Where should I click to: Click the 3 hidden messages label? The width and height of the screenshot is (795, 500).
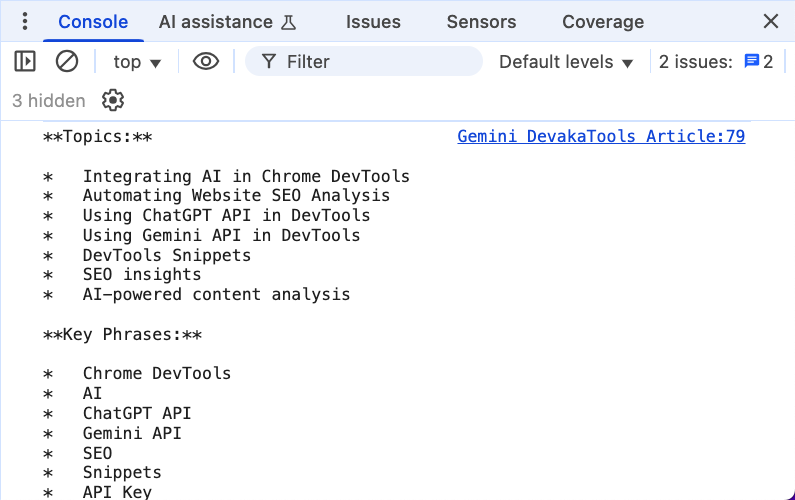(49, 100)
